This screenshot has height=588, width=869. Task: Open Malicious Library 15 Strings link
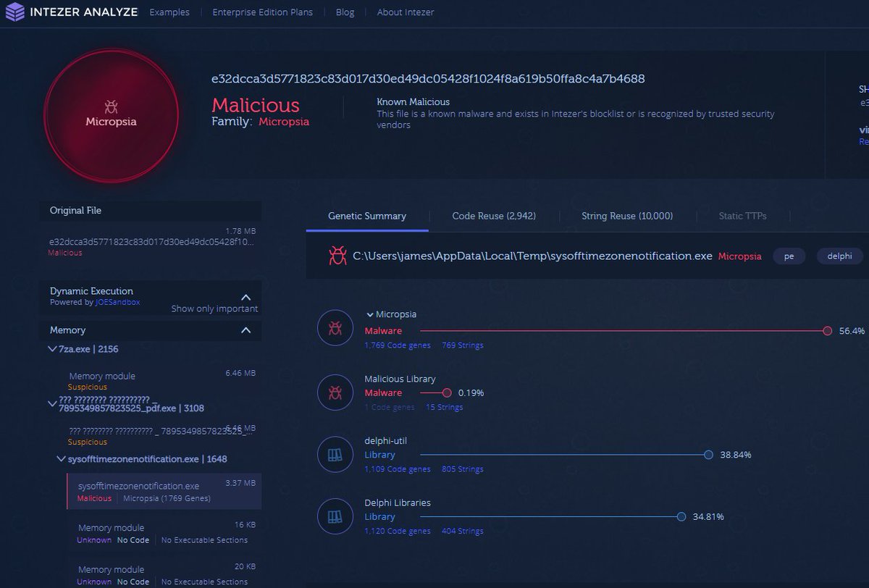pos(444,408)
